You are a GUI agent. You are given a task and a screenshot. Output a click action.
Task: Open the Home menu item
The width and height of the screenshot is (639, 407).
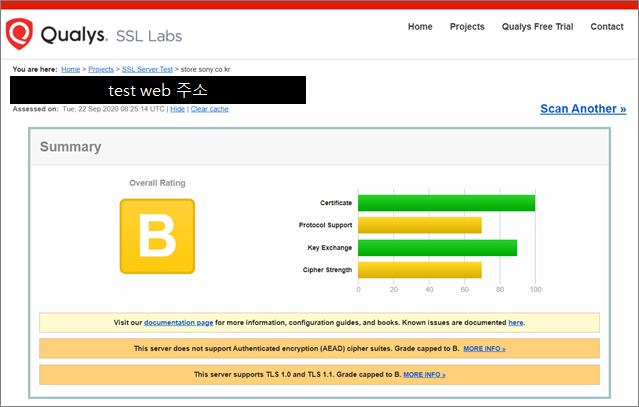pos(420,27)
